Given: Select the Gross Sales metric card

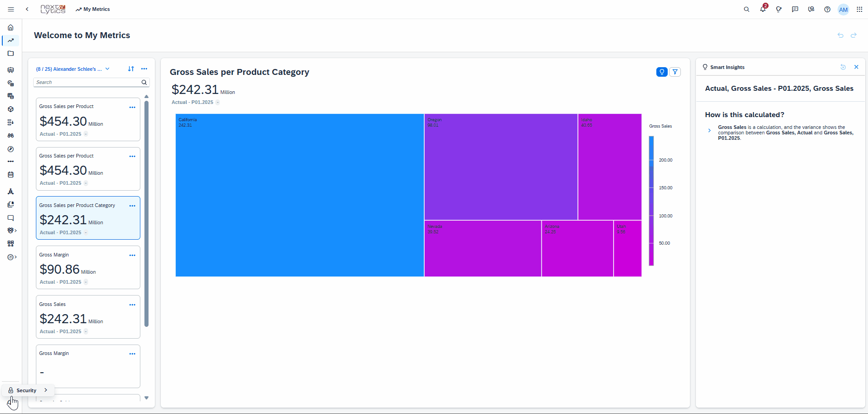Looking at the screenshot, I should pyautogui.click(x=88, y=317).
